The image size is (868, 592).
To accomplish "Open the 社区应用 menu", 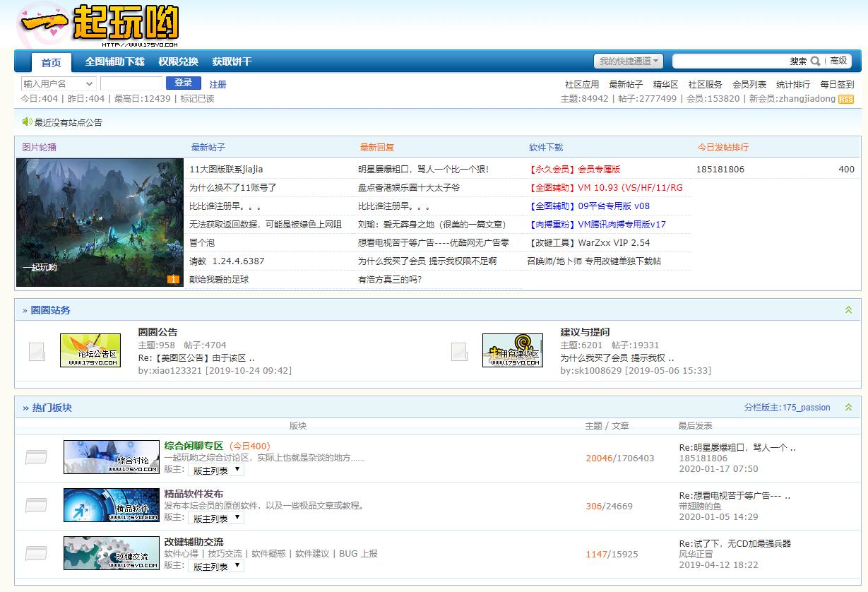I will click(582, 84).
